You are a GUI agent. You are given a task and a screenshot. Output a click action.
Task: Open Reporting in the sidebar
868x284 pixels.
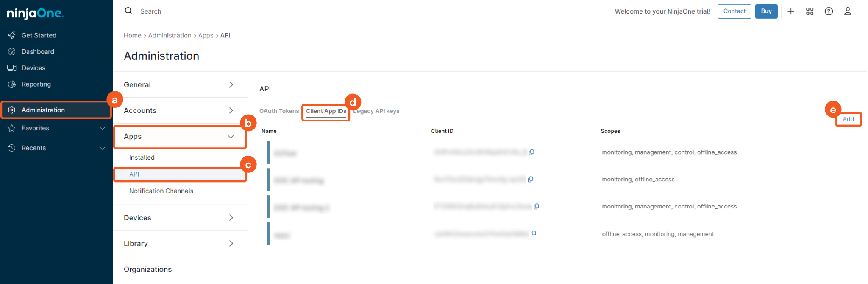click(x=36, y=84)
